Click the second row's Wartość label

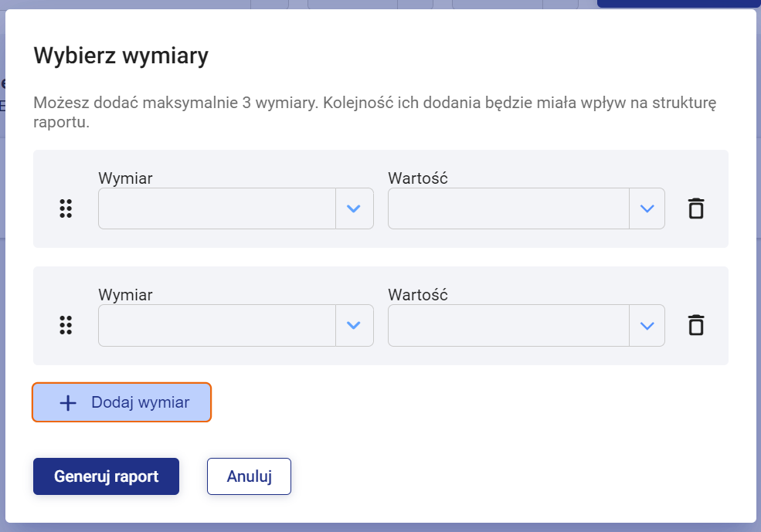(418, 294)
